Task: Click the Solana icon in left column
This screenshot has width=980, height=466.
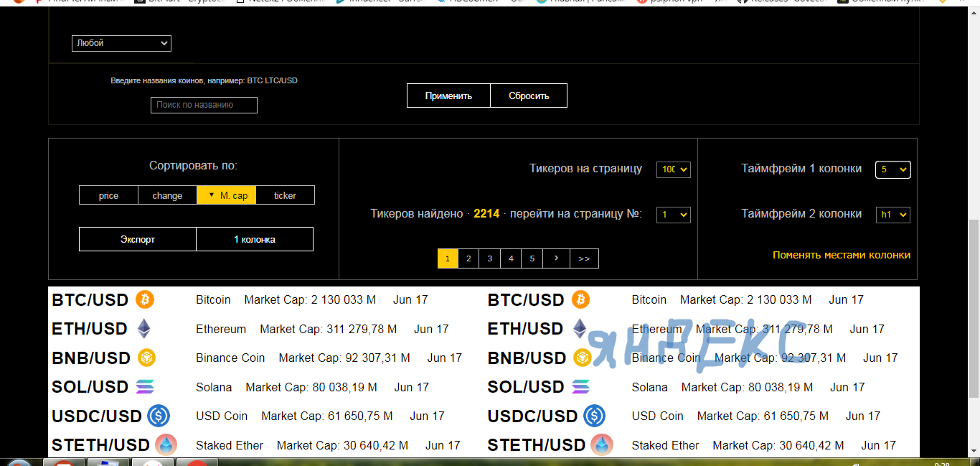Action: click(145, 387)
